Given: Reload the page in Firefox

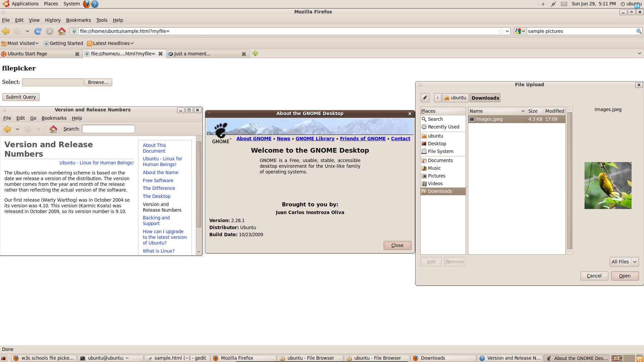Looking at the screenshot, I should [38, 31].
